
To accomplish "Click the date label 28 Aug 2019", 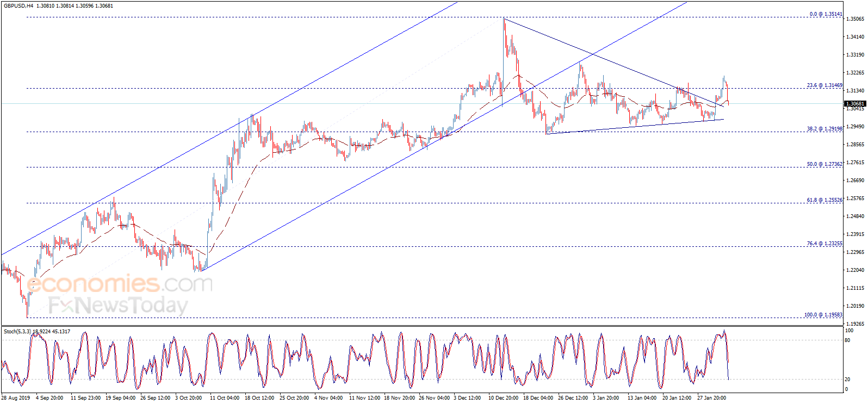I will pos(16,398).
